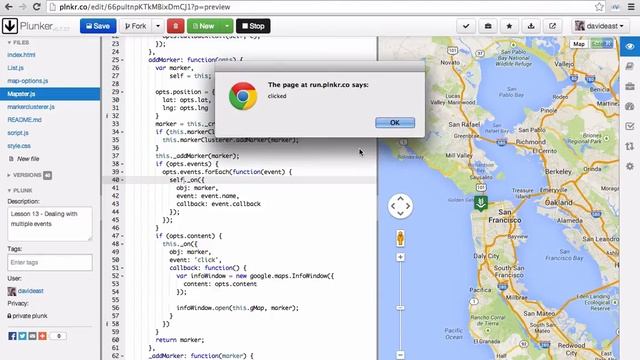
Task: Click the versions count badge
Action: [47, 175]
